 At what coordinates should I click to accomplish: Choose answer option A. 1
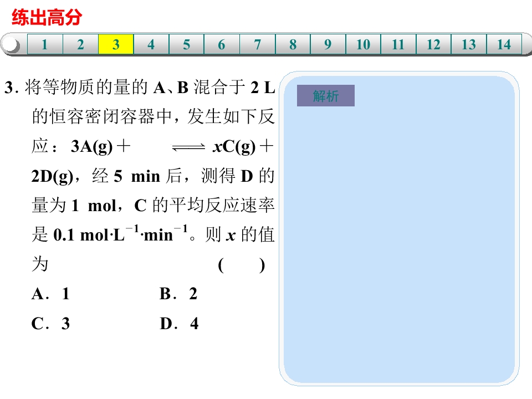tap(50, 294)
